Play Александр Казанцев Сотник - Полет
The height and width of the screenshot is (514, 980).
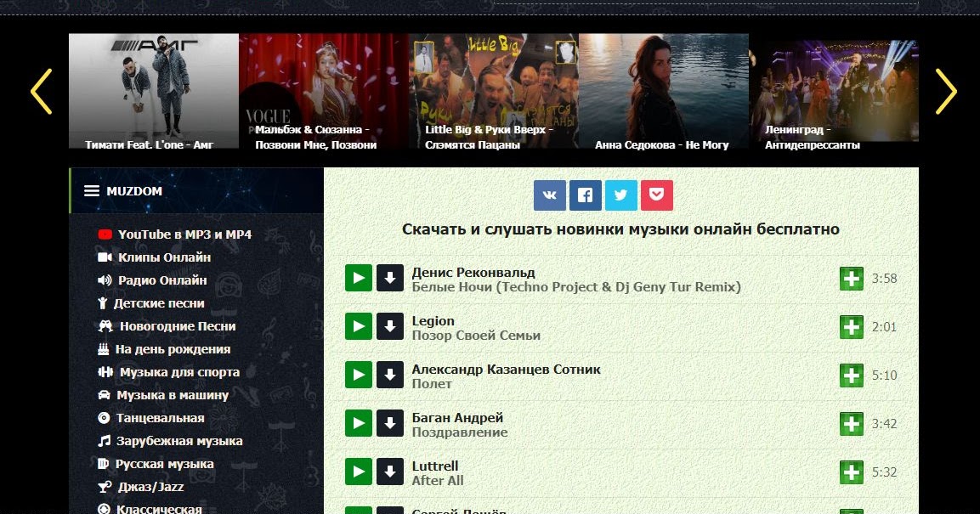(359, 375)
